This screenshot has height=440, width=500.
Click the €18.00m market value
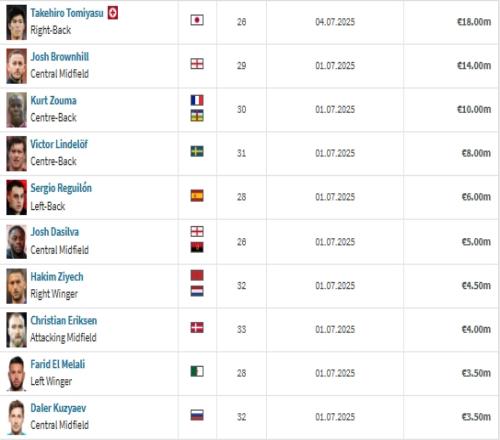pos(474,22)
